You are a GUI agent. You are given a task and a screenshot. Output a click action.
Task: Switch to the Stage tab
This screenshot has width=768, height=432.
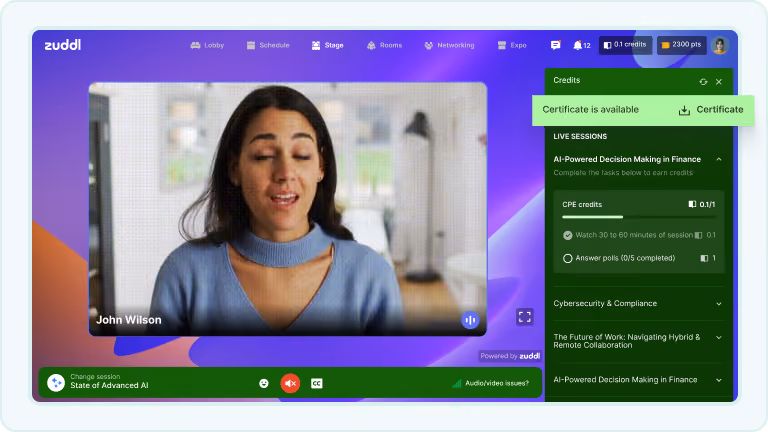(x=328, y=45)
